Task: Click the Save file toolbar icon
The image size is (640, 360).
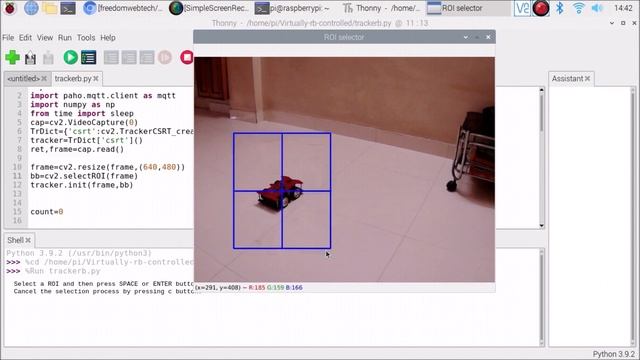Action: click(x=48, y=58)
